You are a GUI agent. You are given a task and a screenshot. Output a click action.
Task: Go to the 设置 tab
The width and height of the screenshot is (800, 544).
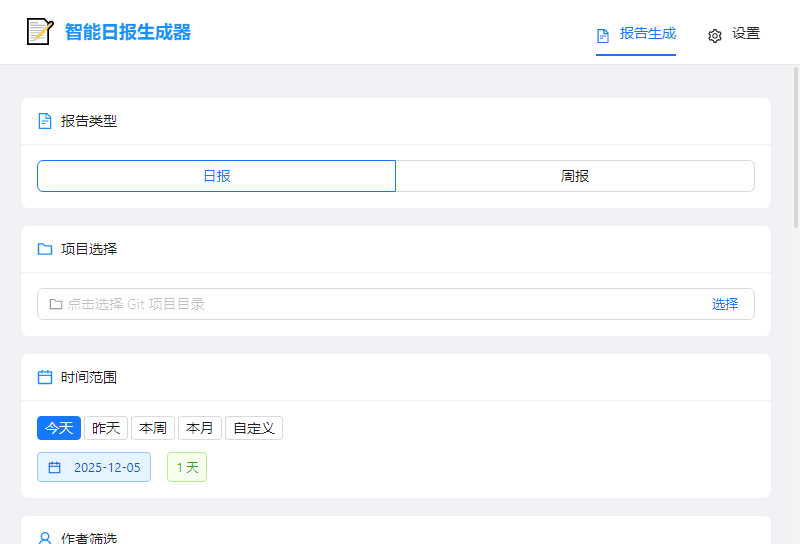pyautogui.click(x=745, y=34)
